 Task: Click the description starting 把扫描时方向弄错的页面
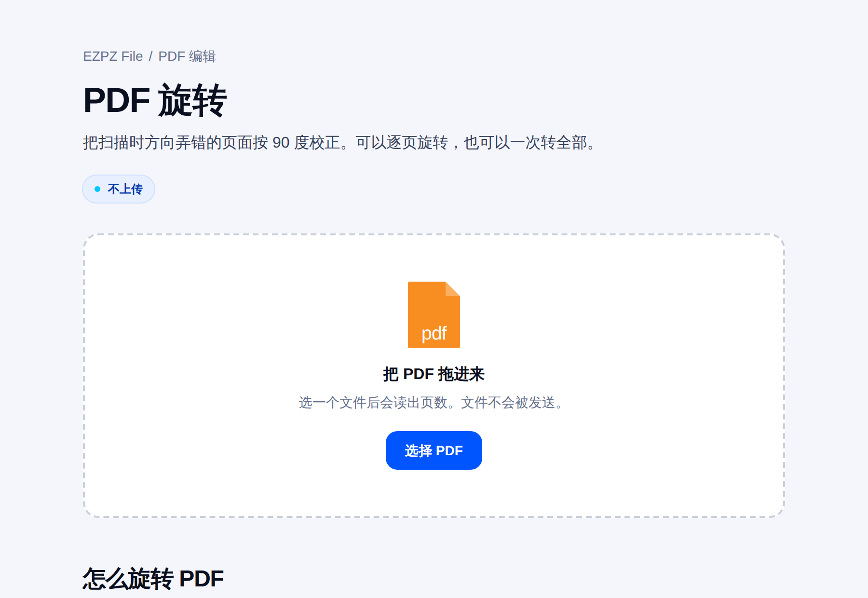(340, 143)
